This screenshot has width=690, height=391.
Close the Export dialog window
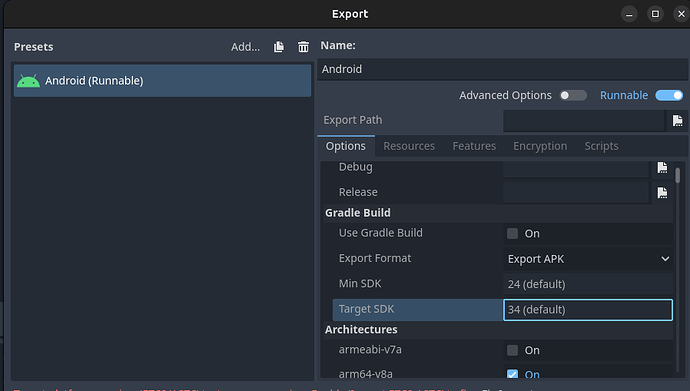click(x=681, y=14)
